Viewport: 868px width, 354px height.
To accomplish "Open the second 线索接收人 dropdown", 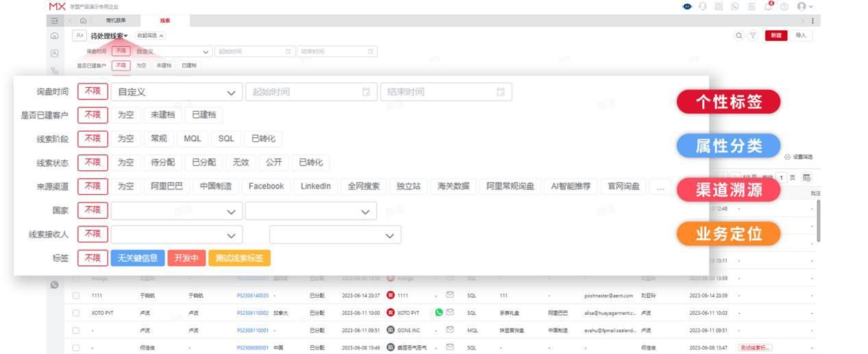I will tap(336, 235).
